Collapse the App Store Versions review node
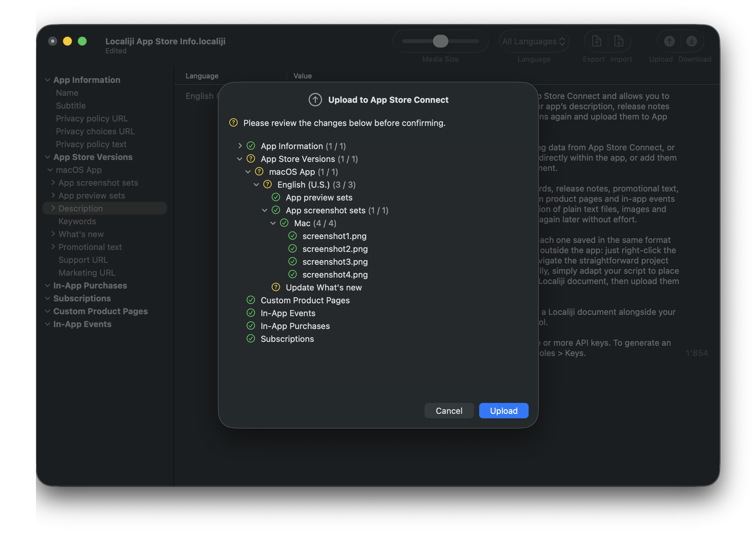This screenshot has width=756, height=534. [x=240, y=159]
